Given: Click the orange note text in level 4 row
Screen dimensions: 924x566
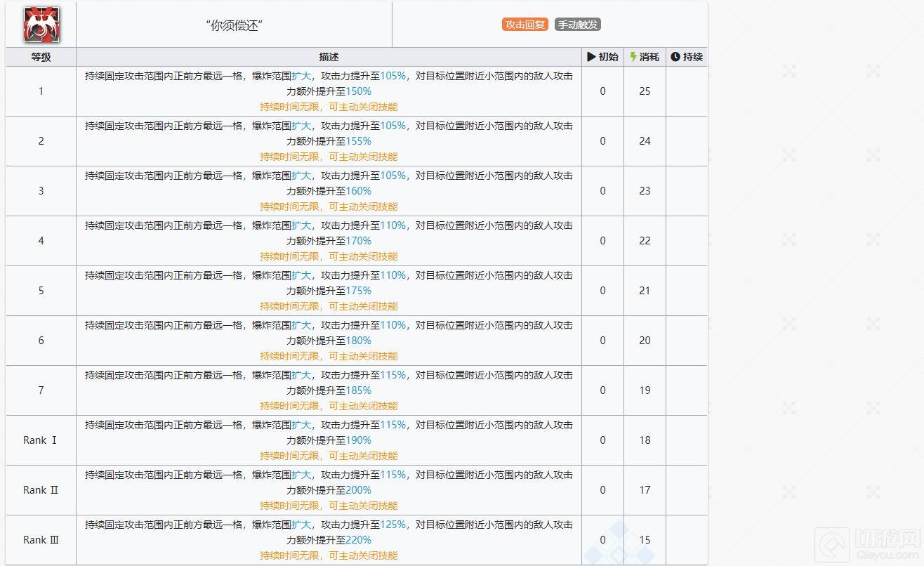Looking at the screenshot, I should point(329,256).
